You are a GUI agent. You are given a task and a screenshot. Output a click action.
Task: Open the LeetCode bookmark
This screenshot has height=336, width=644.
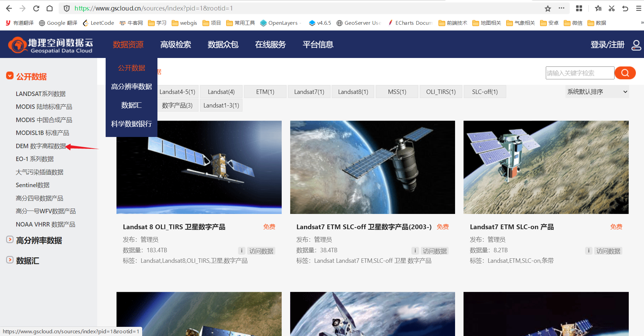click(98, 23)
